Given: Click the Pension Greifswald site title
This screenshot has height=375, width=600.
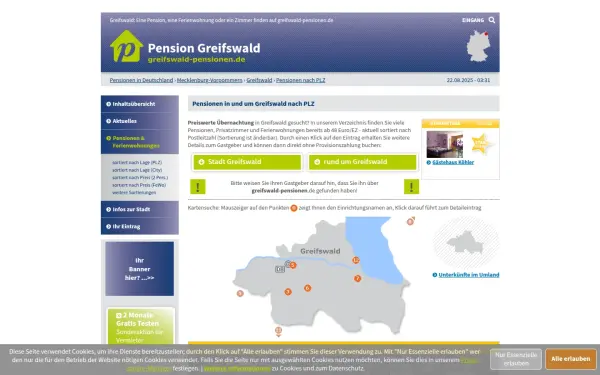Looking at the screenshot, I should click(204, 48).
